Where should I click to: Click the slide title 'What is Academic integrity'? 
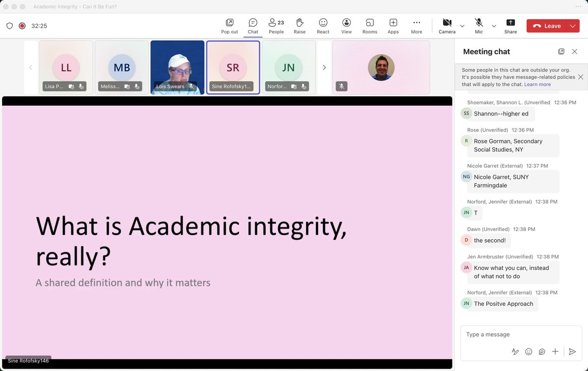pyautogui.click(x=191, y=226)
